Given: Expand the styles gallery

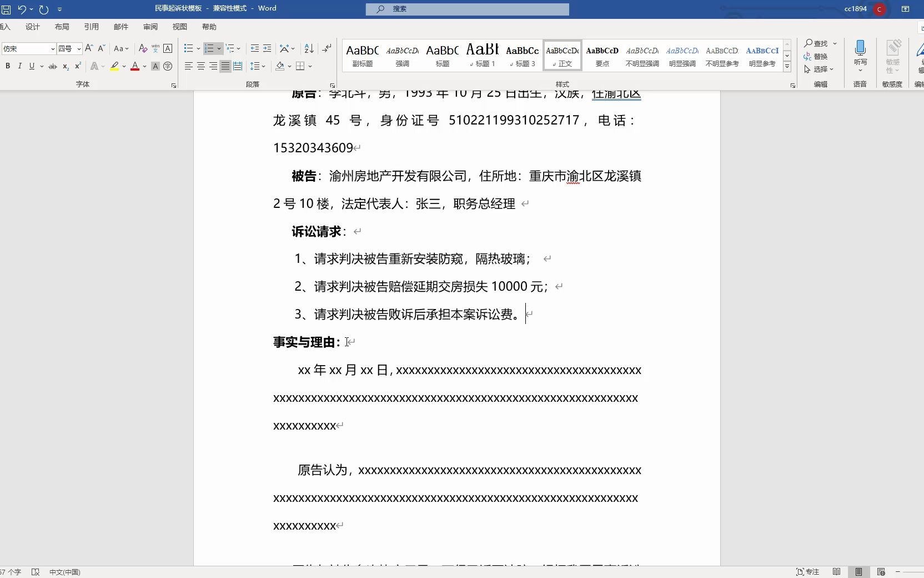Looking at the screenshot, I should 787,66.
